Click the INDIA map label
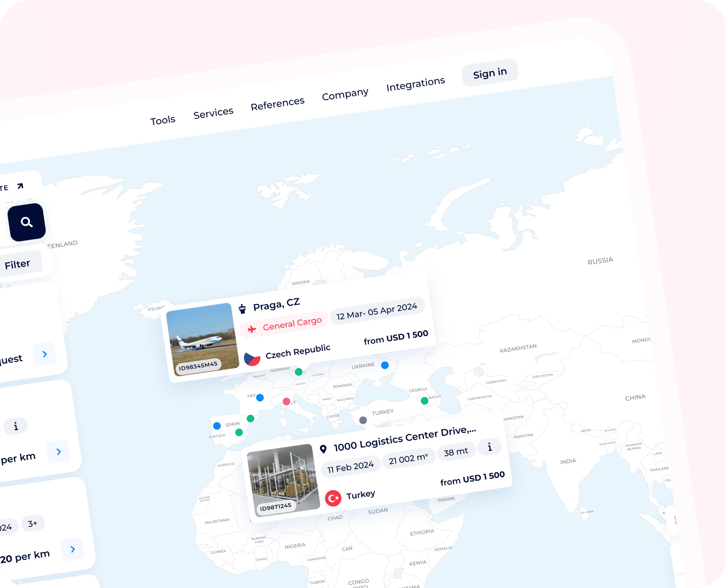Screen dimensions: 726x588 [568, 461]
